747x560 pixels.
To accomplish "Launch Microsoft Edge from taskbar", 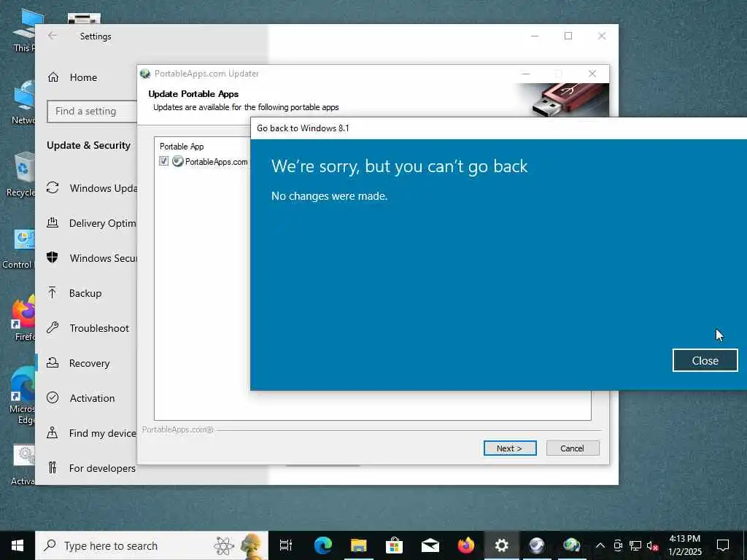I will click(x=322, y=545).
